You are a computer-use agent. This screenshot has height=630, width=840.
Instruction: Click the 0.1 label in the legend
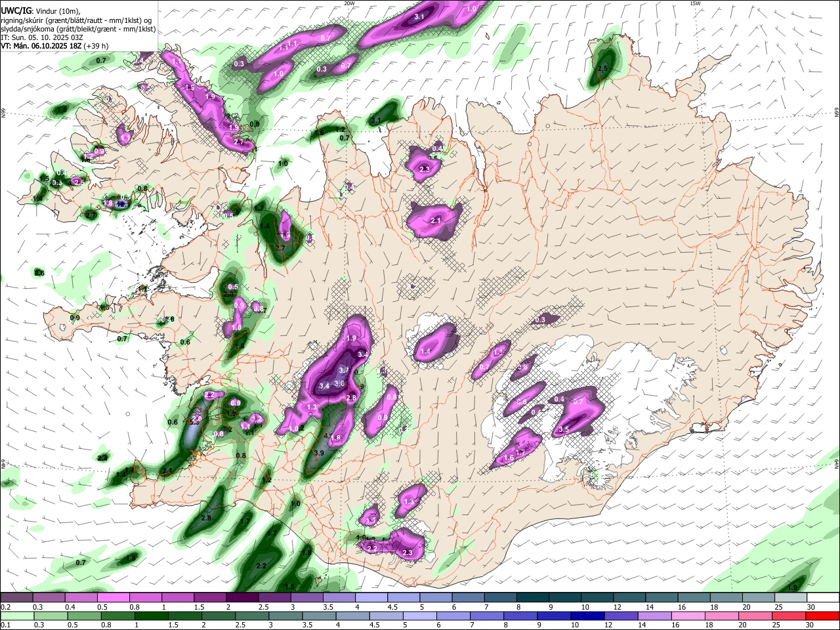[x=5, y=625]
